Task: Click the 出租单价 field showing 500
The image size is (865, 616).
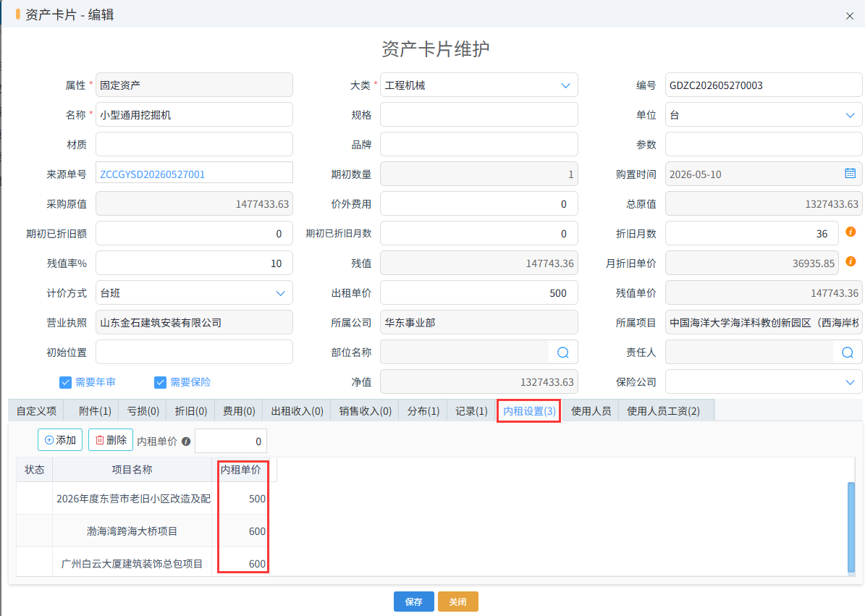Action: coord(479,293)
